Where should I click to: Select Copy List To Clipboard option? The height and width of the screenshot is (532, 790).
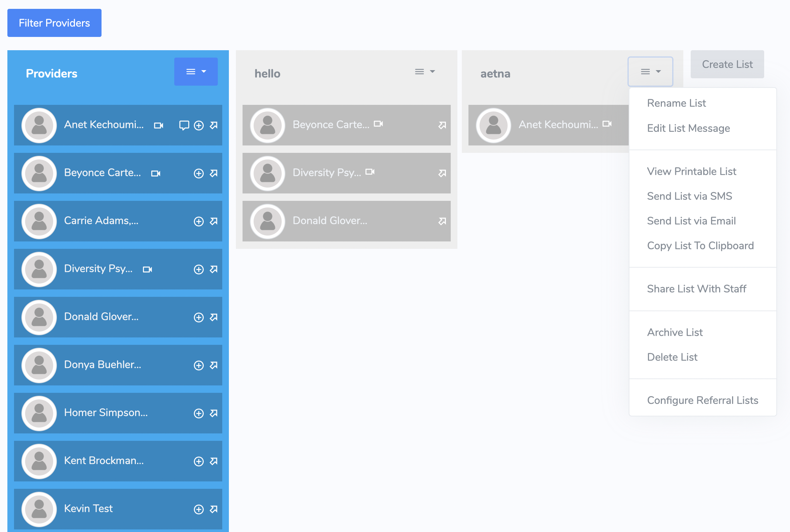point(700,246)
